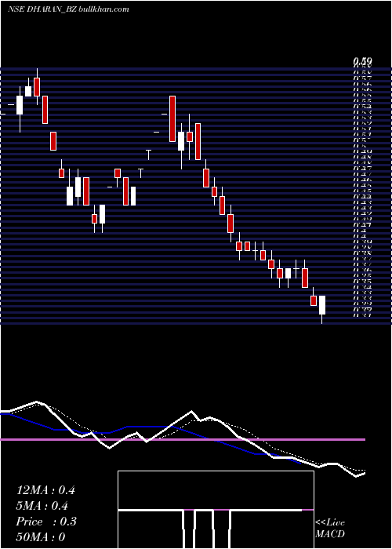The width and height of the screenshot is (392, 549).
Task: Click the tallest red candlestick near chart middle
Action: click(x=172, y=118)
